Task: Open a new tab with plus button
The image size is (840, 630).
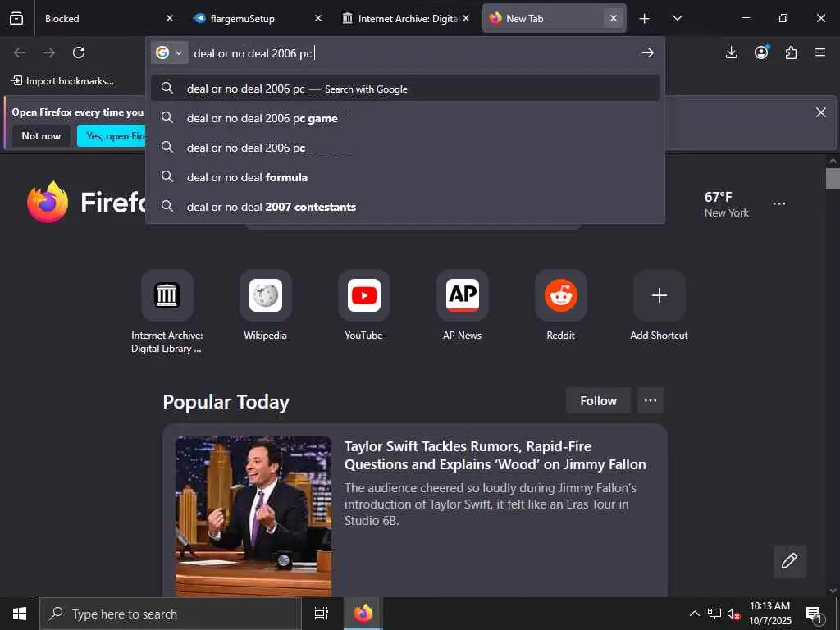Action: click(x=645, y=19)
